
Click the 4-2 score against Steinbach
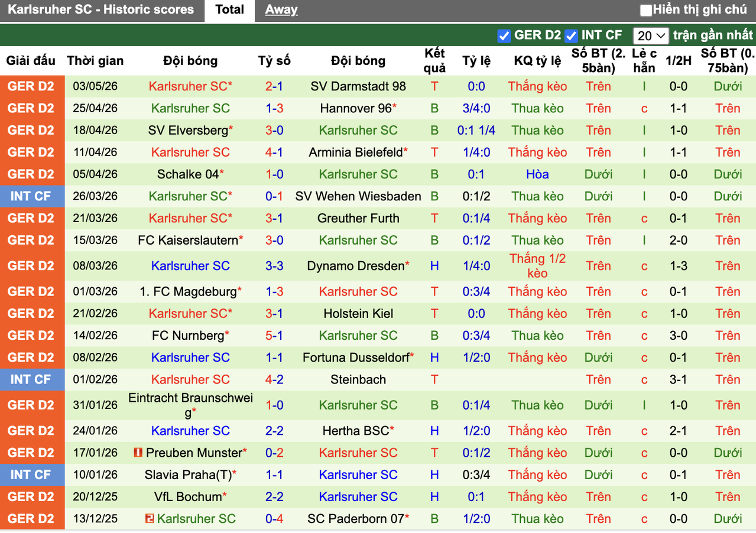(274, 379)
